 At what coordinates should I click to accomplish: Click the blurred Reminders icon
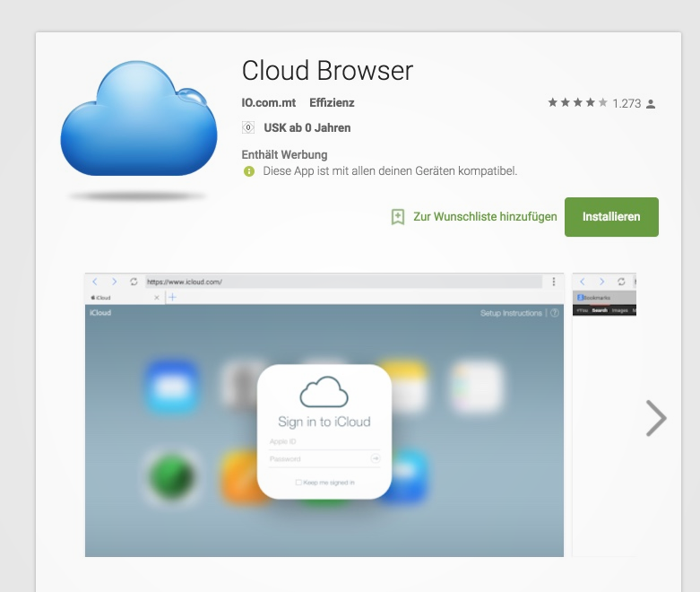click(x=476, y=387)
